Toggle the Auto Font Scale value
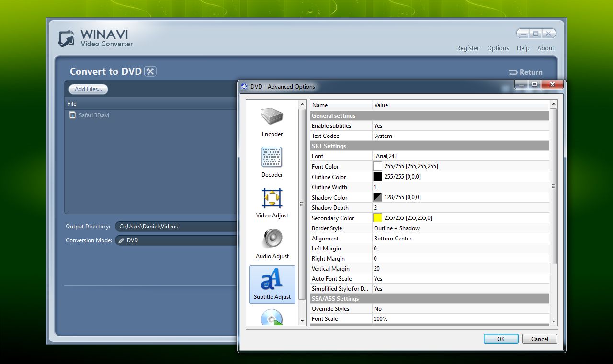Image resolution: width=613 pixels, height=364 pixels. [461, 279]
